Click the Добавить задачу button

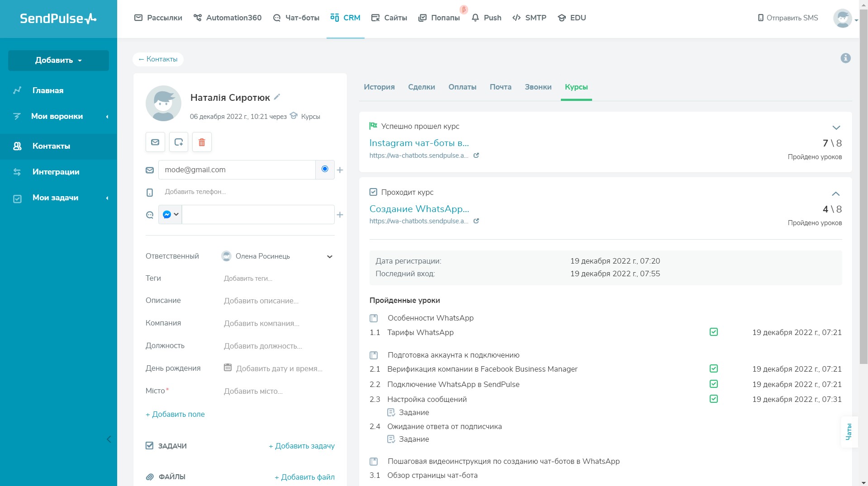point(301,446)
